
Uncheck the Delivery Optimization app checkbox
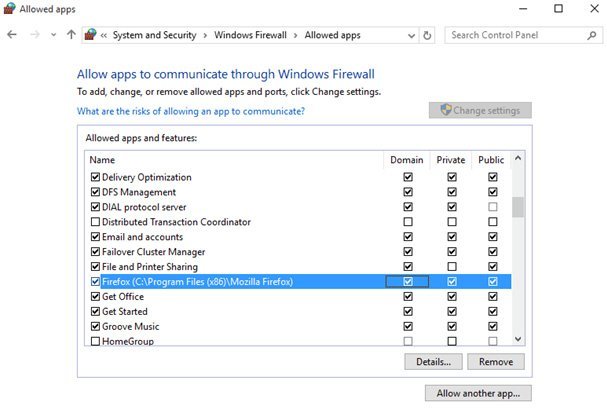[x=95, y=177]
